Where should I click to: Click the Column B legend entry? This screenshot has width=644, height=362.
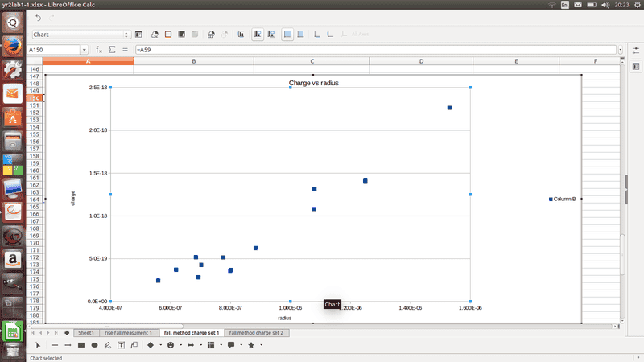(563, 199)
